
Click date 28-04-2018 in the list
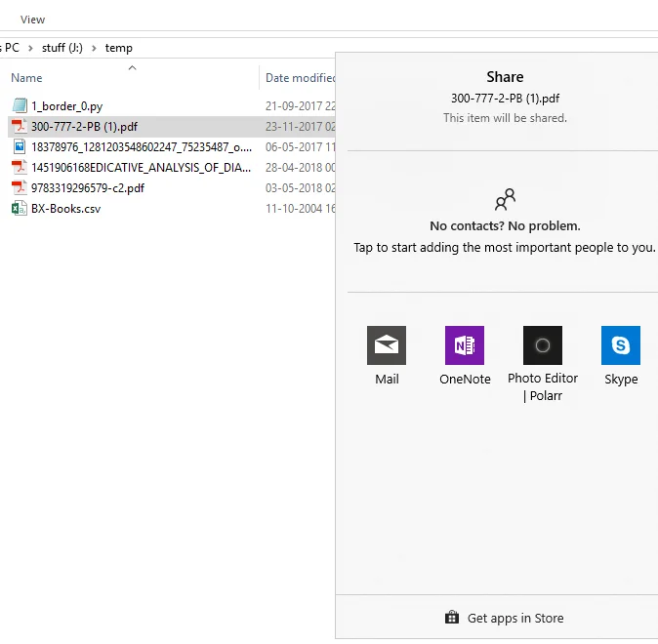point(300,168)
